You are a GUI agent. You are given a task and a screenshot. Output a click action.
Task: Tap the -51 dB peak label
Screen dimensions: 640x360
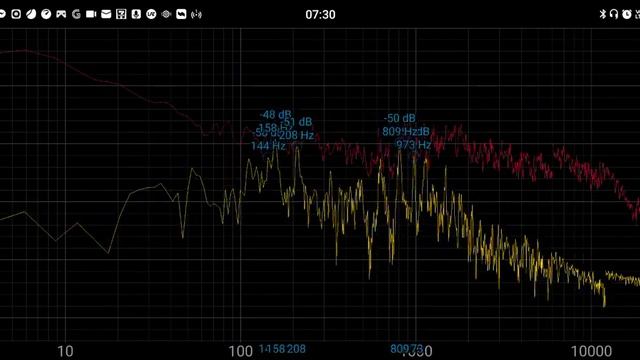coord(298,122)
